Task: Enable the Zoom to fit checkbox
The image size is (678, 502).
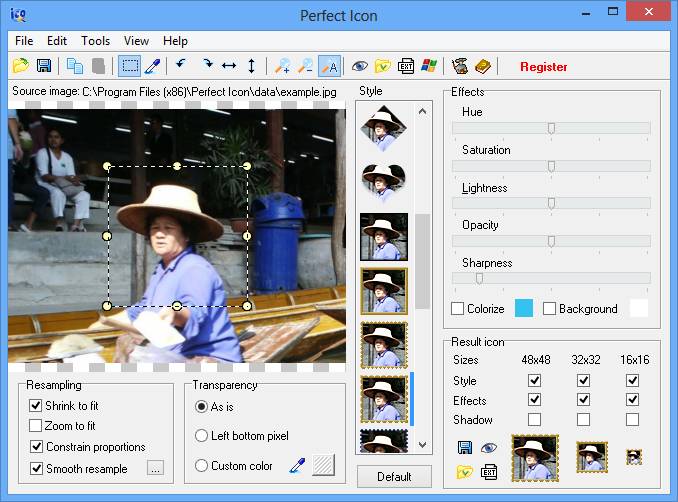Action: point(36,426)
